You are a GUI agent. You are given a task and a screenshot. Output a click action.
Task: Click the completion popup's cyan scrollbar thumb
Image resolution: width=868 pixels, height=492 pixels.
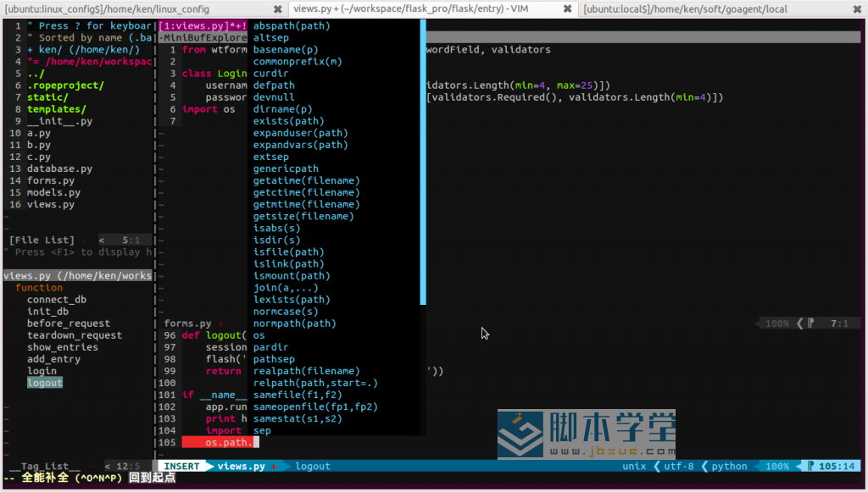point(423,162)
